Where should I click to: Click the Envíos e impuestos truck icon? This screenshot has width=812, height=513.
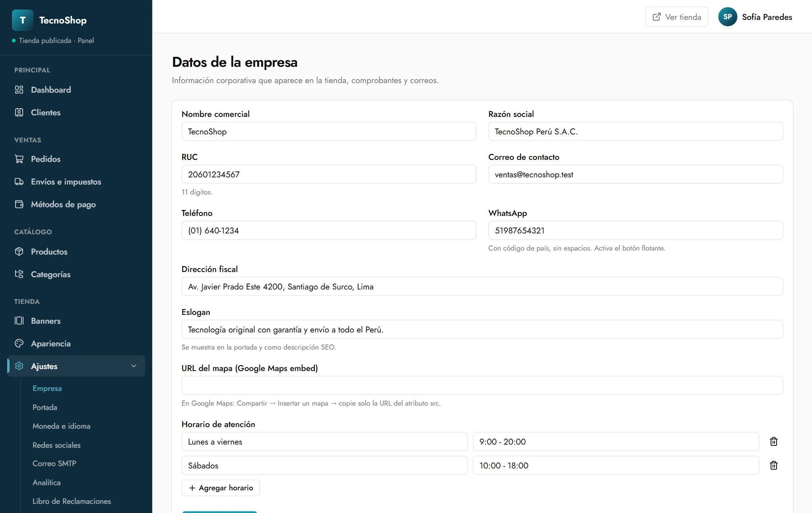(x=19, y=182)
